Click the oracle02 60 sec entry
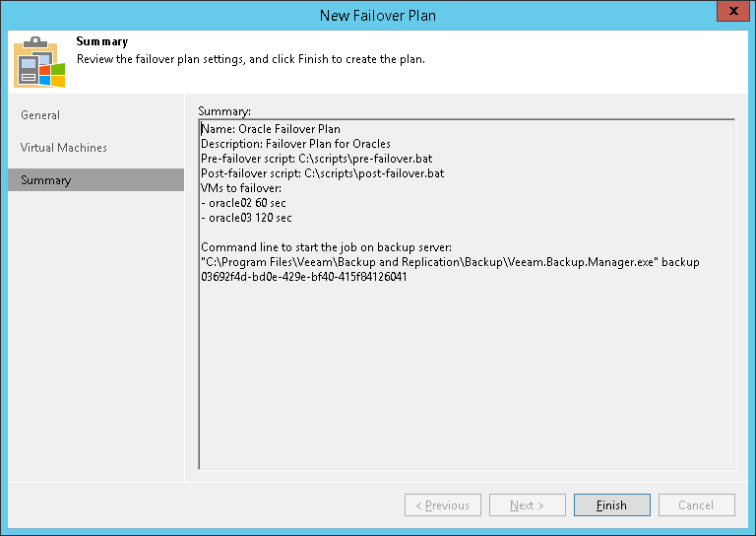Image resolution: width=756 pixels, height=536 pixels. pyautogui.click(x=245, y=203)
